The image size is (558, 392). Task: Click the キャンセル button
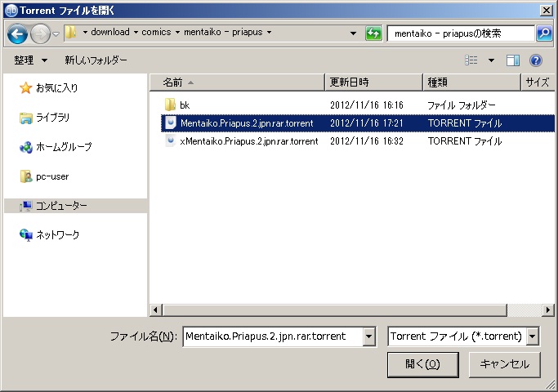coord(504,364)
